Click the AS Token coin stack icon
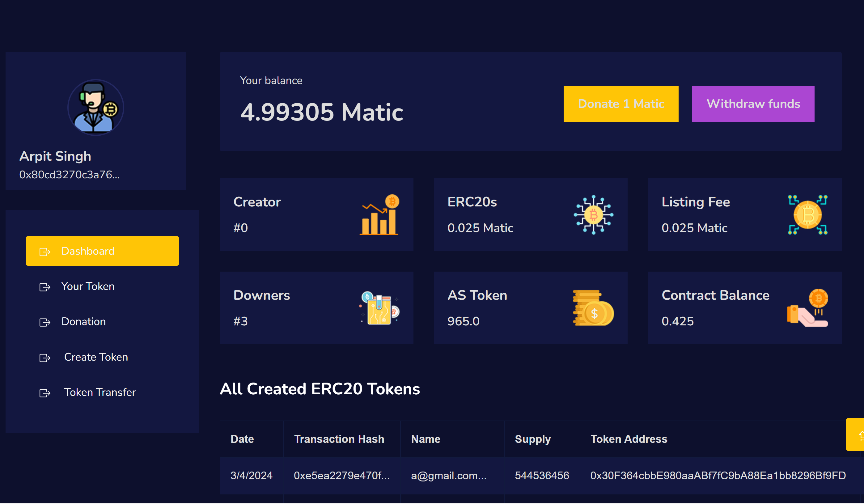 [594, 308]
